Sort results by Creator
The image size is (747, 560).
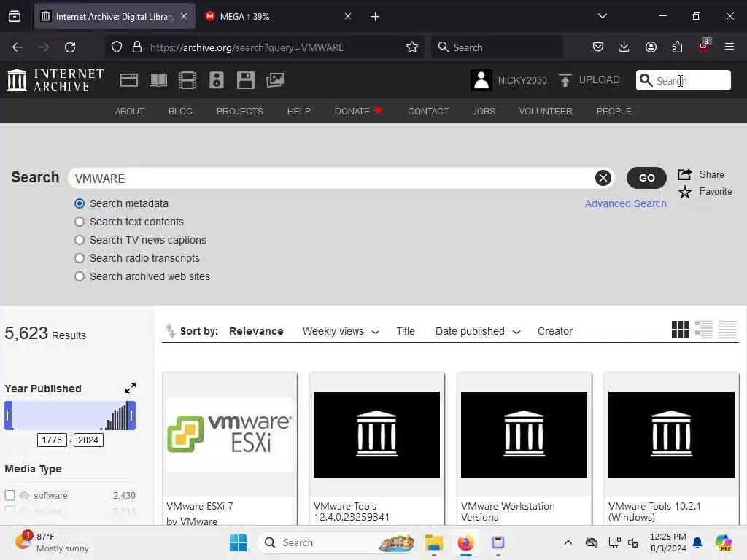tap(555, 332)
